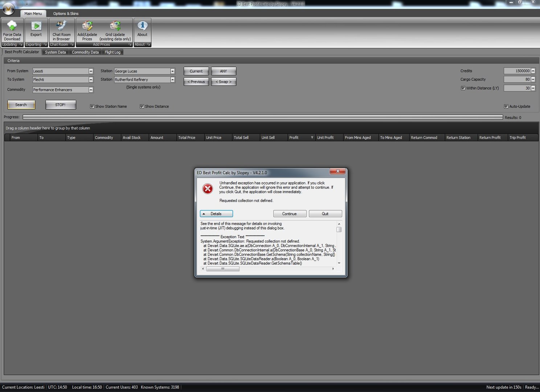Click the Exporting group launcher icon
540x392 pixels.
click(x=45, y=45)
